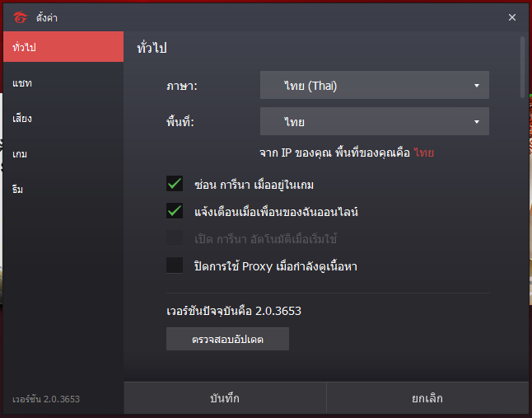Image resolution: width=532 pixels, height=418 pixels.
Task: Disable แจ้งเตือนเมื่อเพื่อนของฉันออนไลน์ checkbox
Action: pos(175,211)
